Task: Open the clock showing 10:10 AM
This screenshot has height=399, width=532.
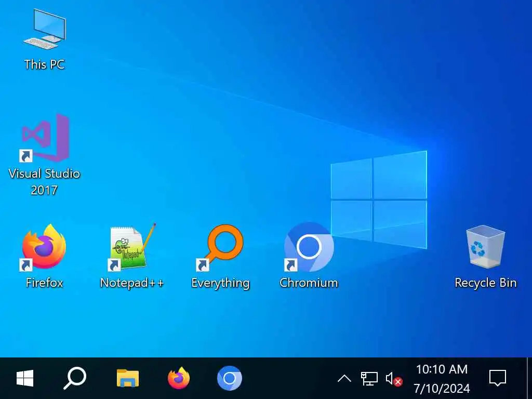Action: click(442, 379)
